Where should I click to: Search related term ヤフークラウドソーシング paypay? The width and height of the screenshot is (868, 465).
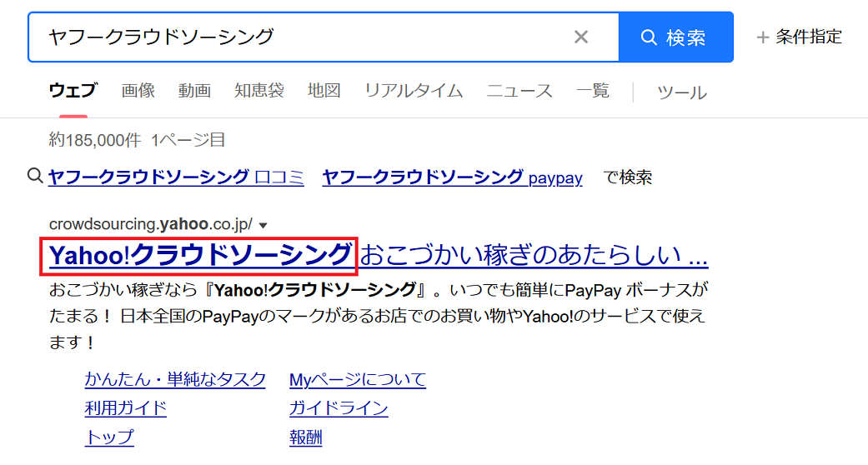452,177
